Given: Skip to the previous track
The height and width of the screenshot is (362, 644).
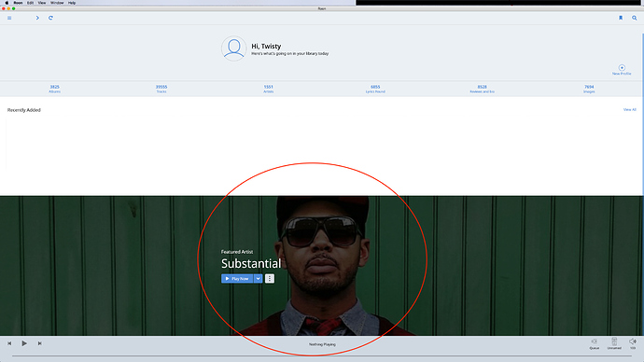Looking at the screenshot, I should pos(9,343).
